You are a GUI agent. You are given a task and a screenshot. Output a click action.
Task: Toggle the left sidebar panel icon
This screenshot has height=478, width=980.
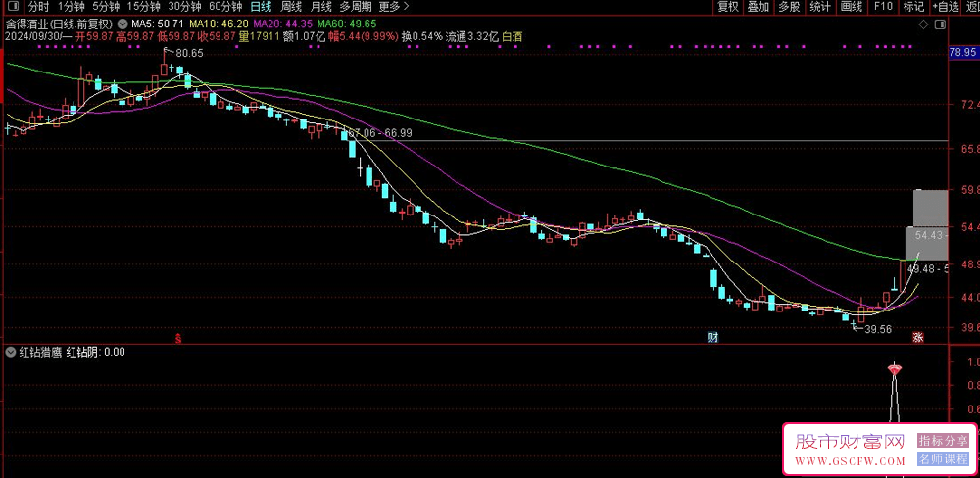[x=12, y=7]
